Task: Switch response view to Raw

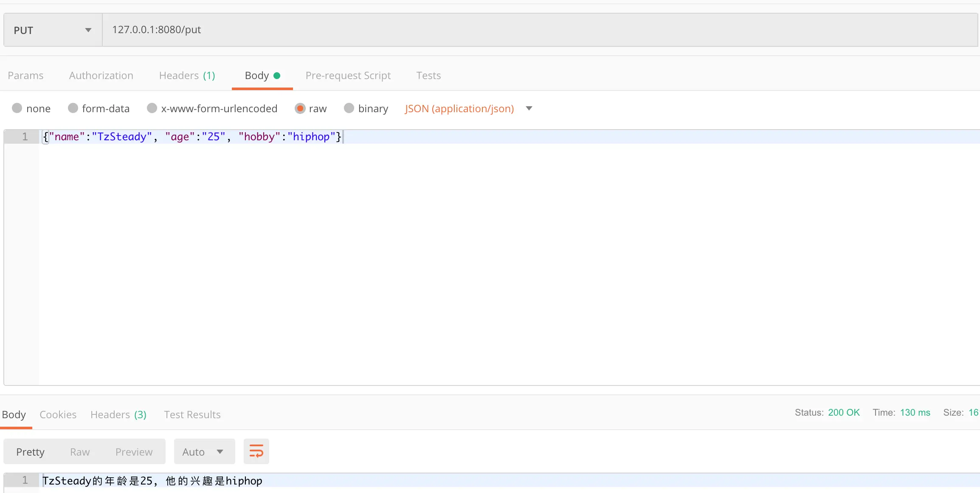Action: tap(80, 452)
